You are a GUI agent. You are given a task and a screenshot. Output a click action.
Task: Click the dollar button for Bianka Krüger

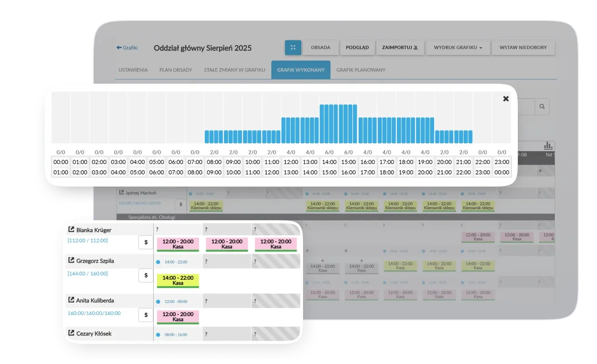click(146, 243)
